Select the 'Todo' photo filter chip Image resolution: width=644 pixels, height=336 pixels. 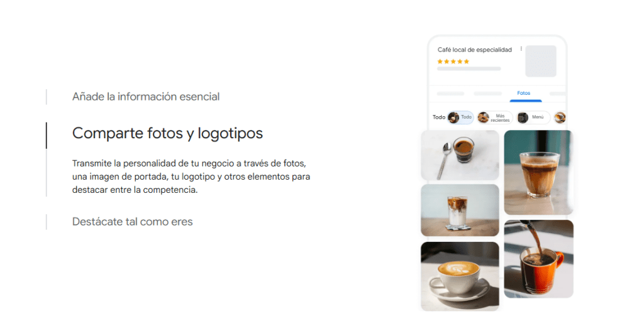point(460,117)
